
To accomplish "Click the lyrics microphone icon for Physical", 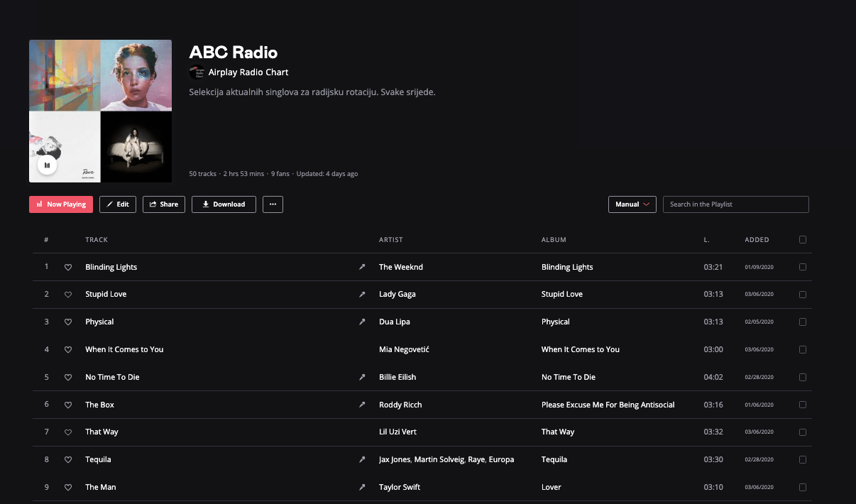I will click(x=362, y=322).
